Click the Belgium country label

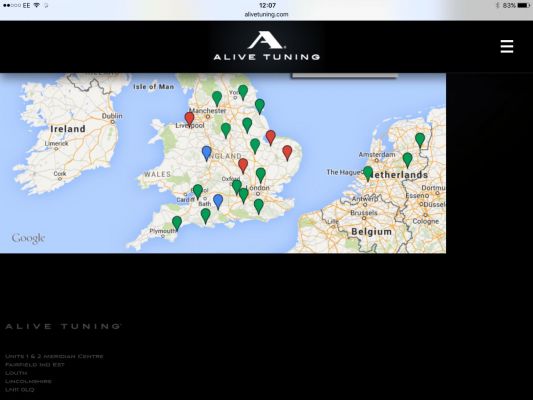coord(372,232)
